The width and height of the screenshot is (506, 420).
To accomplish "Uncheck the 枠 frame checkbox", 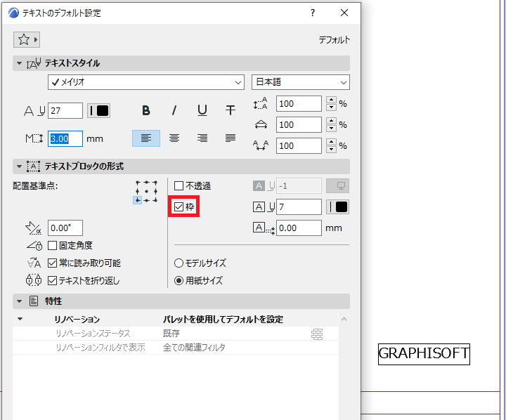I will point(179,206).
